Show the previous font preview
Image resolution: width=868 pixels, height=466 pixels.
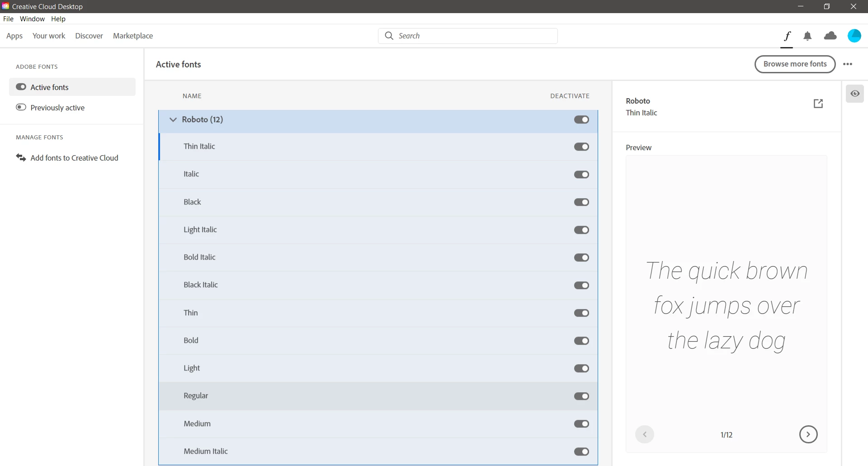click(645, 434)
